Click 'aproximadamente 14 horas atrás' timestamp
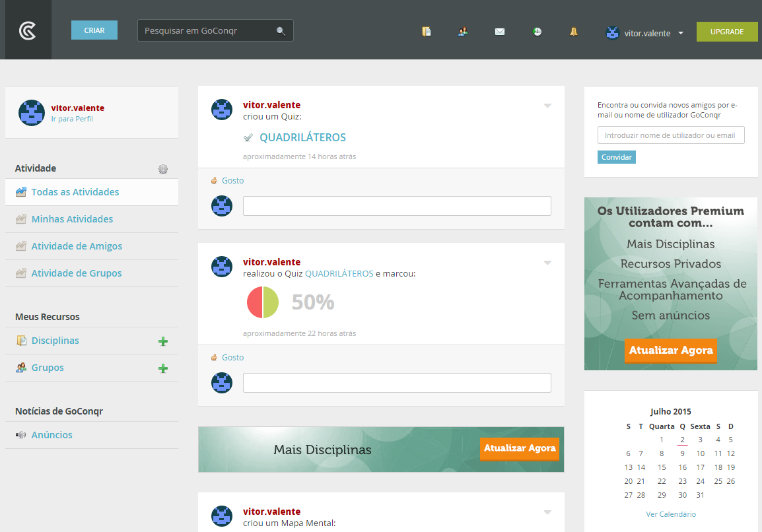This screenshot has height=532, width=762. click(x=299, y=156)
